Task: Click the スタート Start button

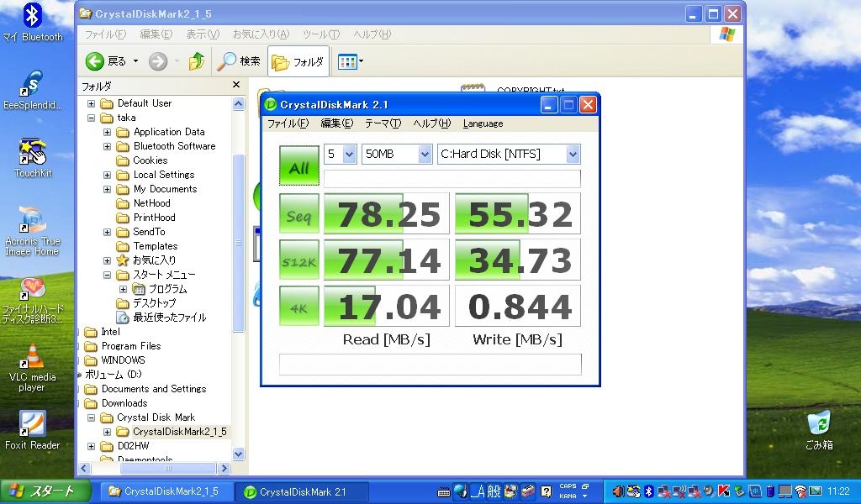Action: click(40, 491)
